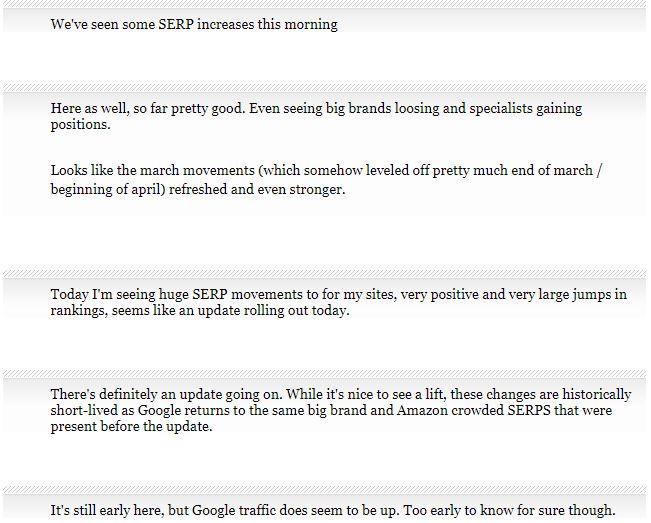Click the word "positions." in the second post
The image size is (651, 523).
[81, 125]
